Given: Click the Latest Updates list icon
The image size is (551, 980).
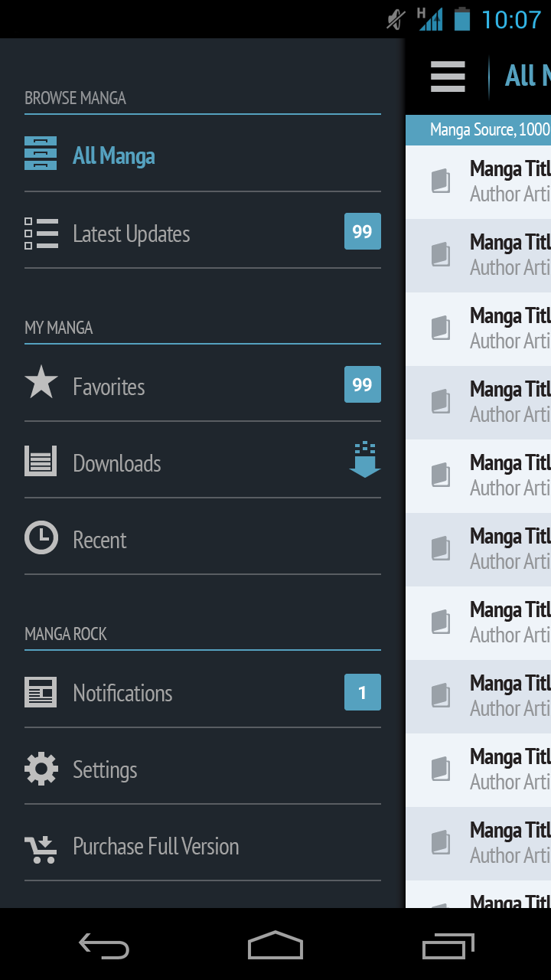Looking at the screenshot, I should pos(41,234).
